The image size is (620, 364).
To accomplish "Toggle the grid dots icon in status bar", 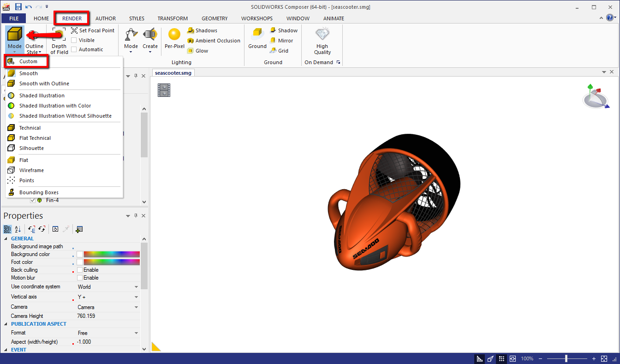I will [x=501, y=358].
